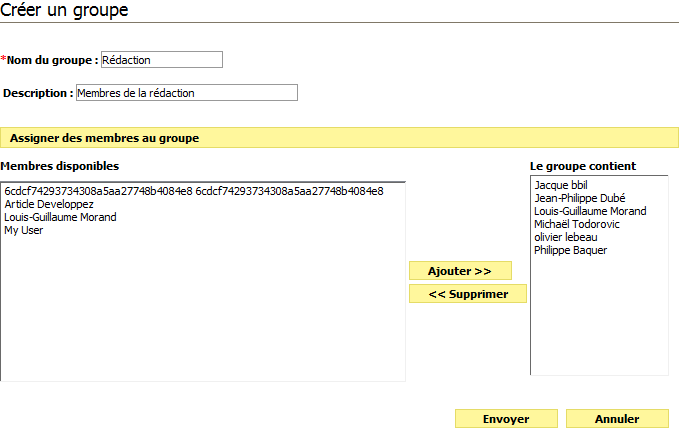The width and height of the screenshot is (679, 428).
Task: Highlight Michaël Todorovic in the group list
Action: pos(577,224)
